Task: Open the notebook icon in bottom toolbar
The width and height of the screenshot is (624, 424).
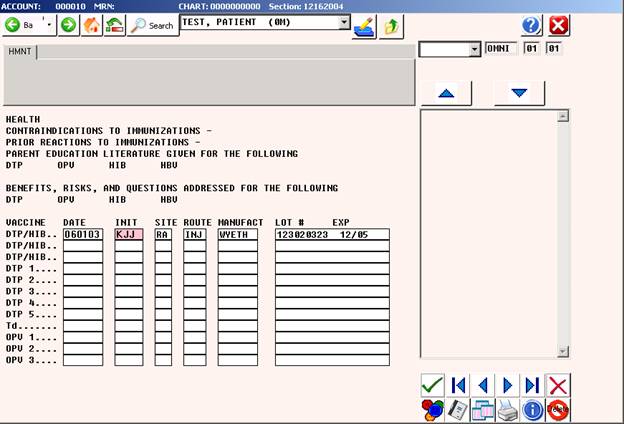Action: coord(458,409)
